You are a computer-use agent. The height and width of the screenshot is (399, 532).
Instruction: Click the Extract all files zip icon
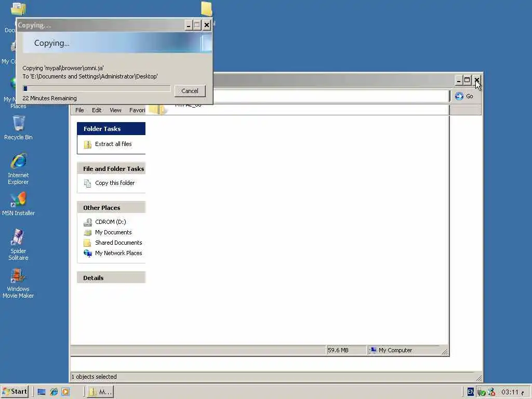[x=87, y=144]
